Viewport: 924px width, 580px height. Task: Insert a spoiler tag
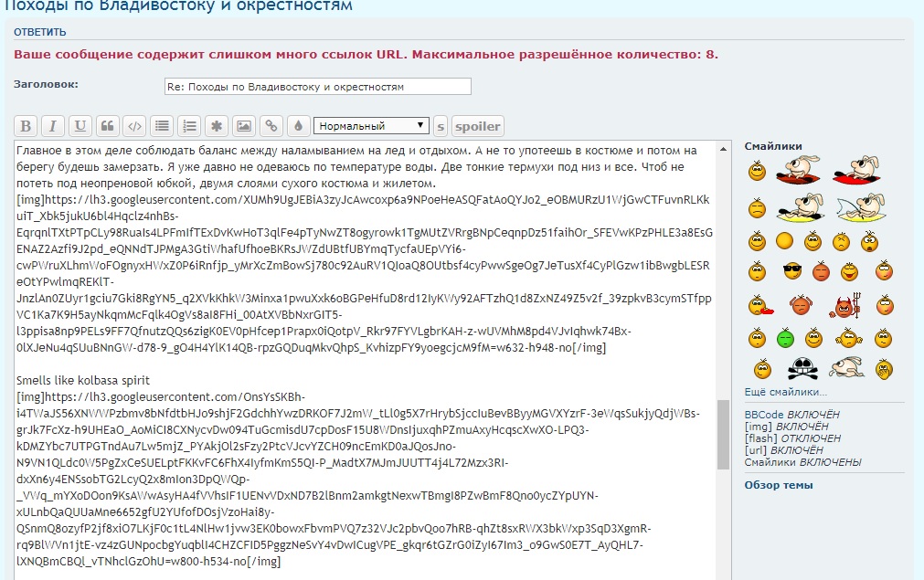point(477,126)
